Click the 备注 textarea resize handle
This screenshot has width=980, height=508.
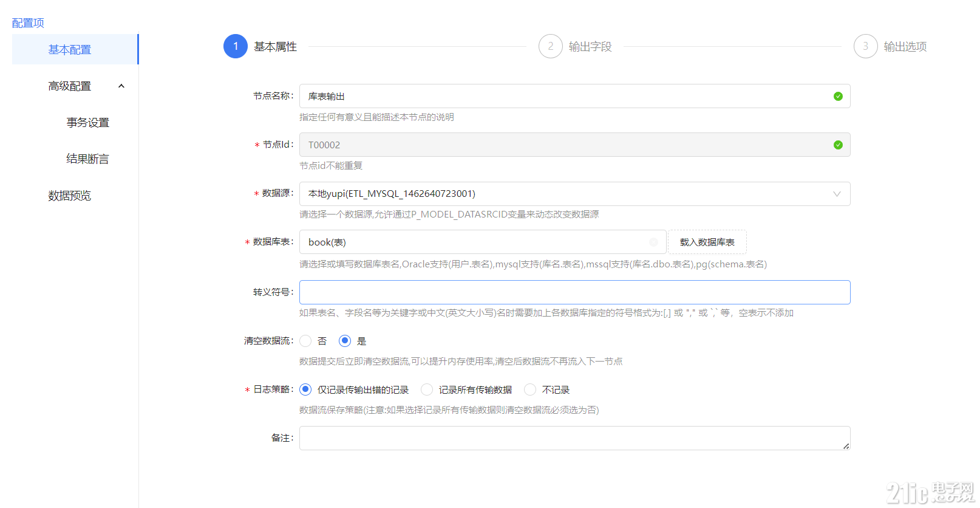tap(846, 446)
